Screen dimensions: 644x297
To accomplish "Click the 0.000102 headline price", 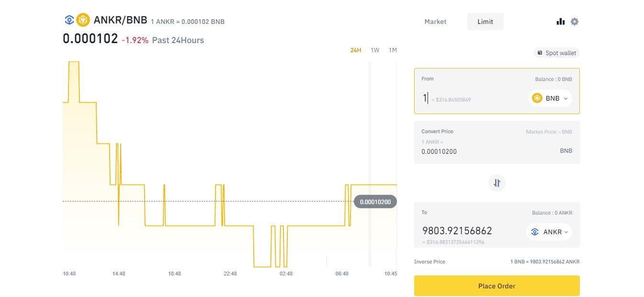I will pyautogui.click(x=90, y=39).
